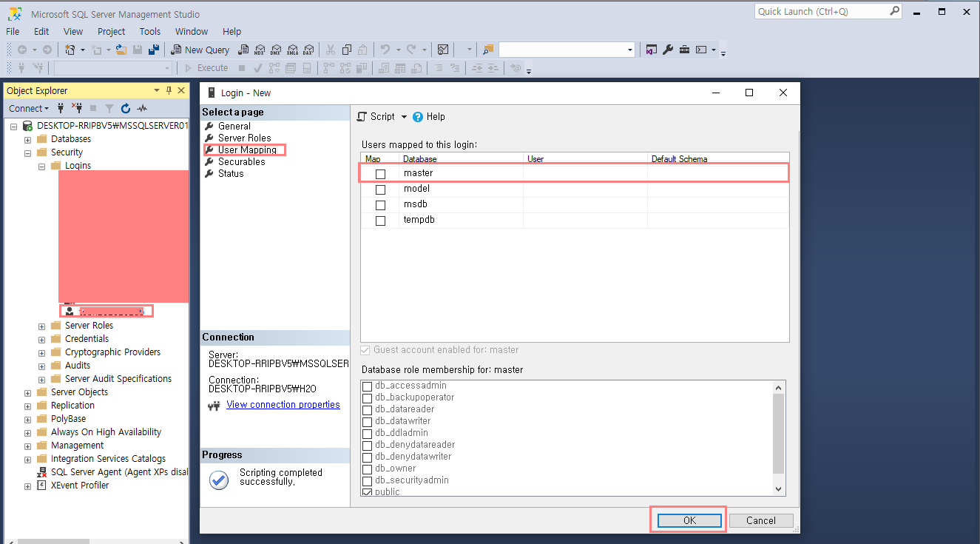The width and height of the screenshot is (980, 544).
Task: Open the View connection properties link
Action: click(x=283, y=405)
